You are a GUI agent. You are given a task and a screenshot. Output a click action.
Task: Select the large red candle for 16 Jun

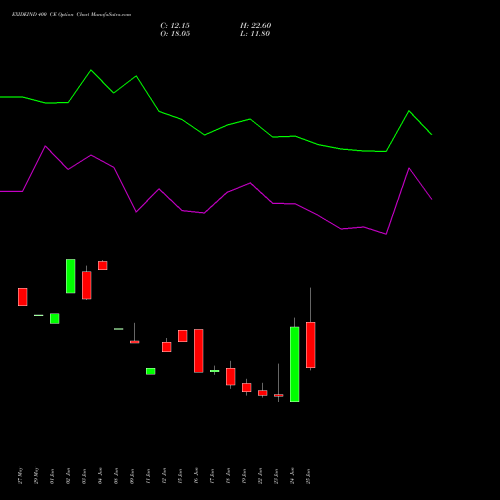click(199, 351)
